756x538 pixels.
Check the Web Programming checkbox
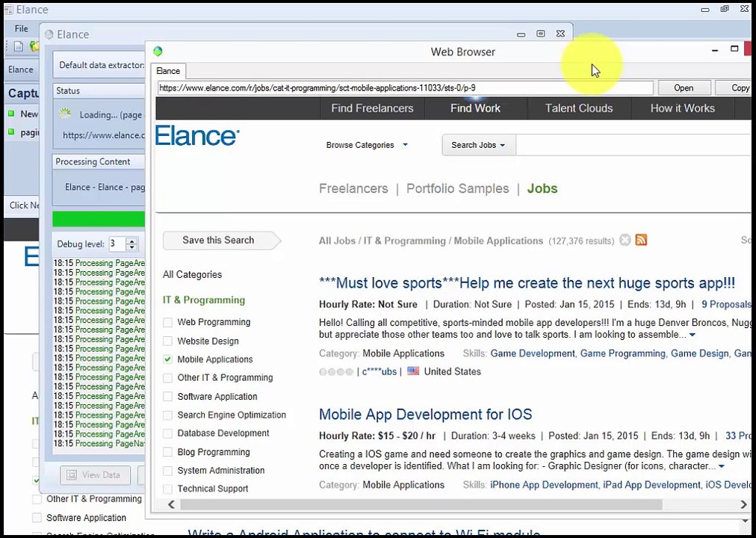click(168, 322)
